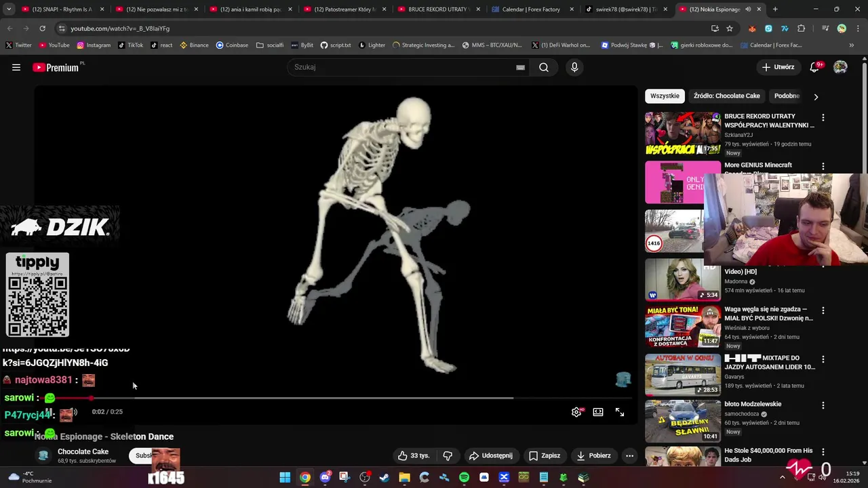Install app icon in address bar

(x=715, y=28)
